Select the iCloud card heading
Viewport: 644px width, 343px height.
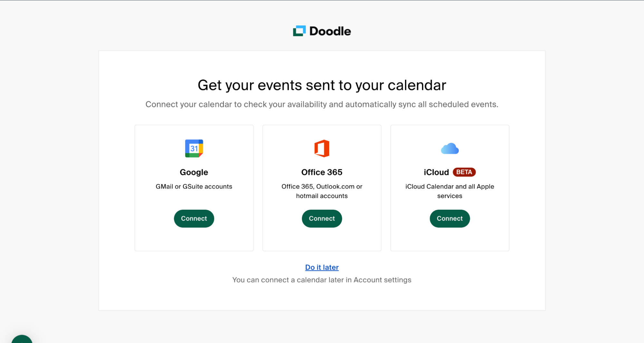coord(436,172)
